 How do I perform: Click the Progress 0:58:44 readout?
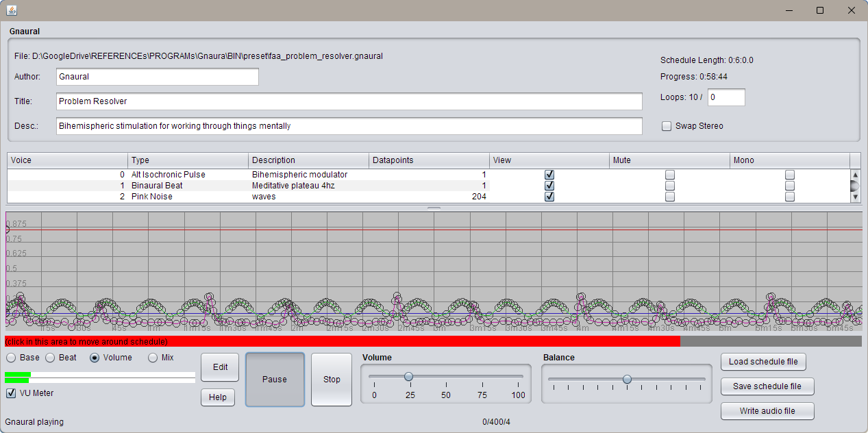(x=694, y=77)
